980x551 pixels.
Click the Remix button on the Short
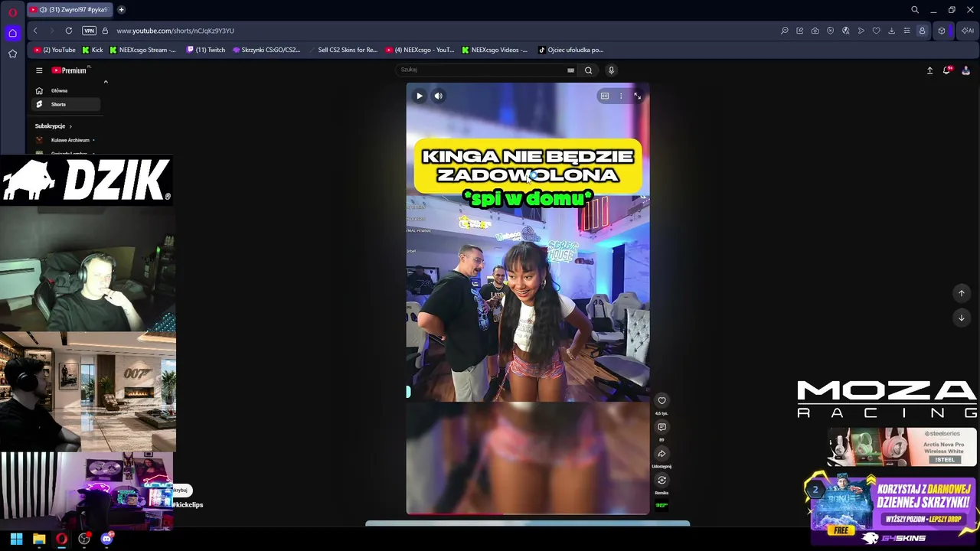[x=661, y=481]
